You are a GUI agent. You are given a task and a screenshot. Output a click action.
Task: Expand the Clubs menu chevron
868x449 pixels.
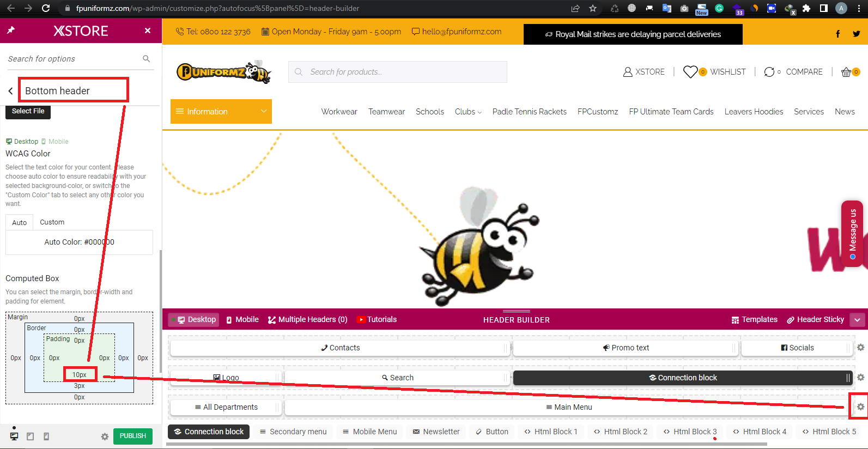coord(479,112)
